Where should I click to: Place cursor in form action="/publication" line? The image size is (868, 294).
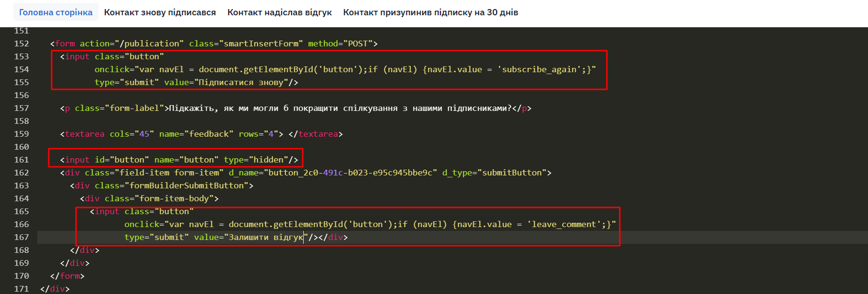[x=214, y=44]
